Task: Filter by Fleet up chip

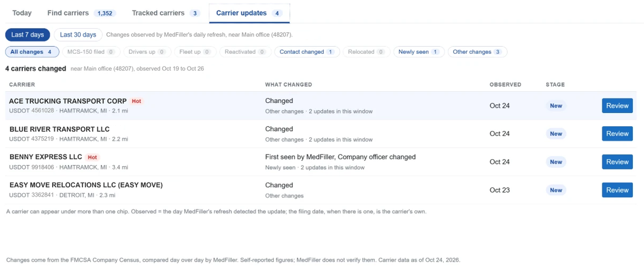Action: (195, 52)
